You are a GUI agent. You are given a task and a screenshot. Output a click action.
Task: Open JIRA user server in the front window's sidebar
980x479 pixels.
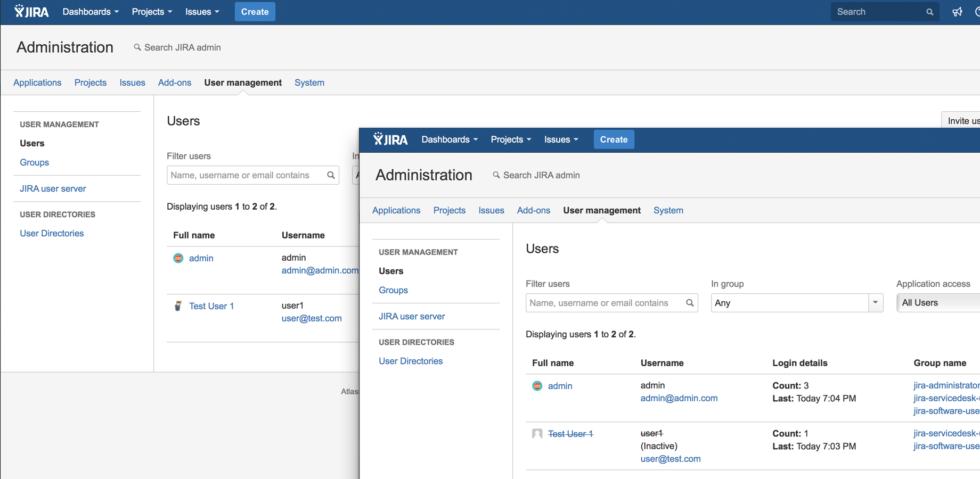point(412,316)
